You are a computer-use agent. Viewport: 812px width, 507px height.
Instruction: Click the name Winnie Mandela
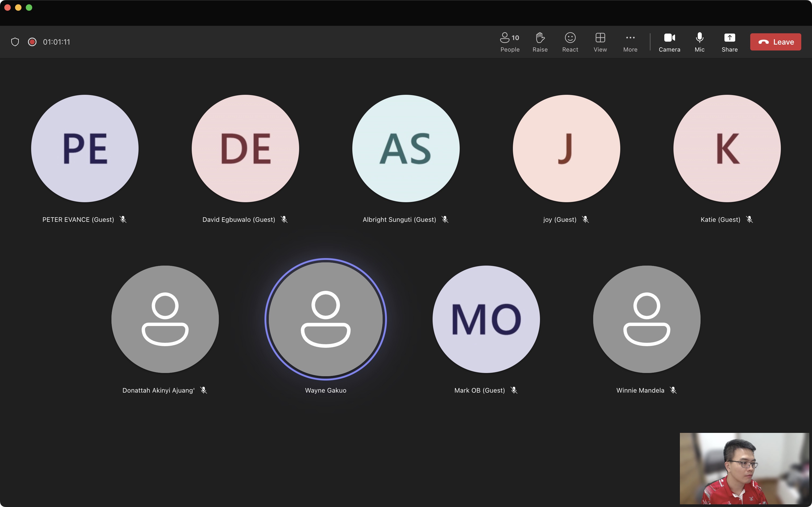[640, 390]
